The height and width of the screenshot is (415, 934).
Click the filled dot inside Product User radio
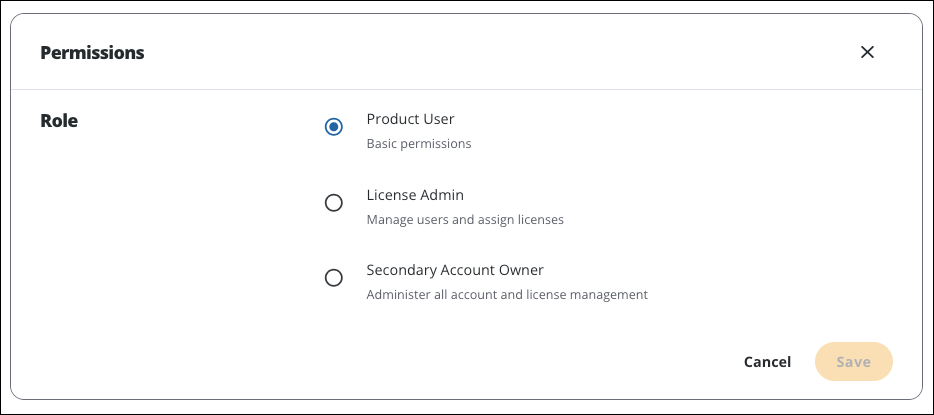(334, 127)
